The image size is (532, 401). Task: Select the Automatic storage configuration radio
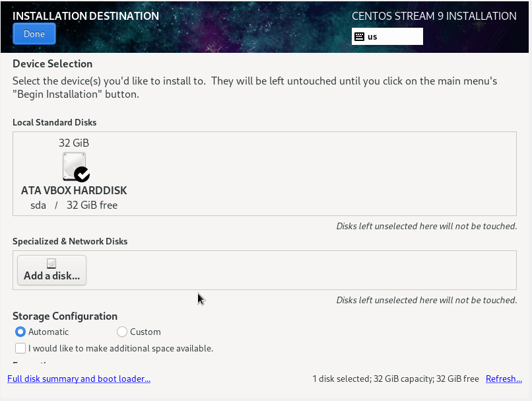click(x=20, y=332)
